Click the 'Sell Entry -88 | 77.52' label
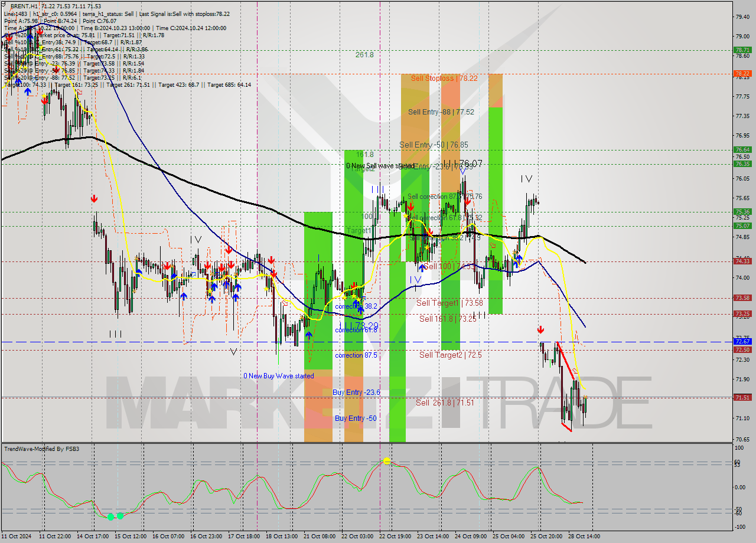The width and height of the screenshot is (756, 543). point(441,112)
